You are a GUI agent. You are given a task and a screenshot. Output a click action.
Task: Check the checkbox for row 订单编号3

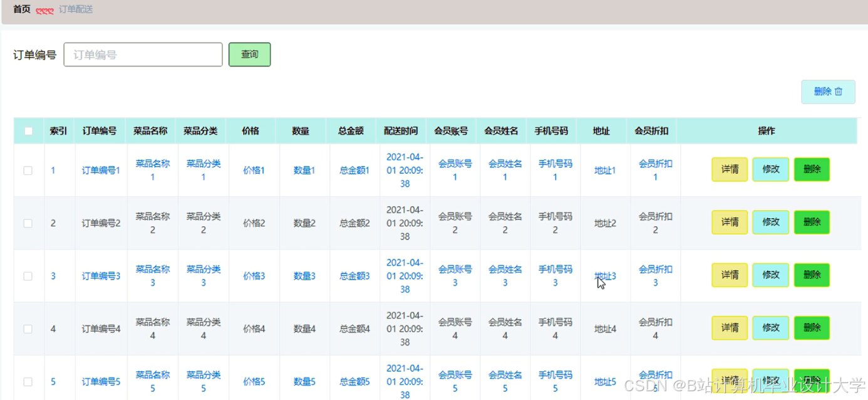coord(28,276)
